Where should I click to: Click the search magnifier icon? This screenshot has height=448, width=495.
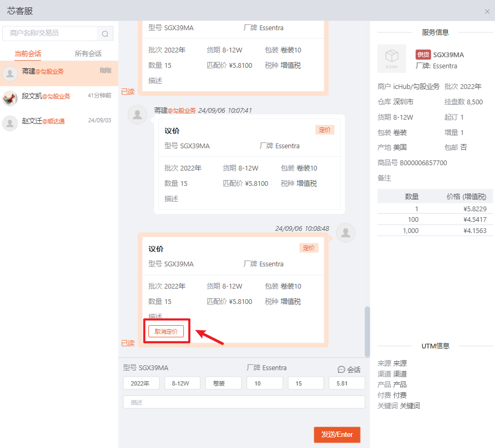point(105,34)
